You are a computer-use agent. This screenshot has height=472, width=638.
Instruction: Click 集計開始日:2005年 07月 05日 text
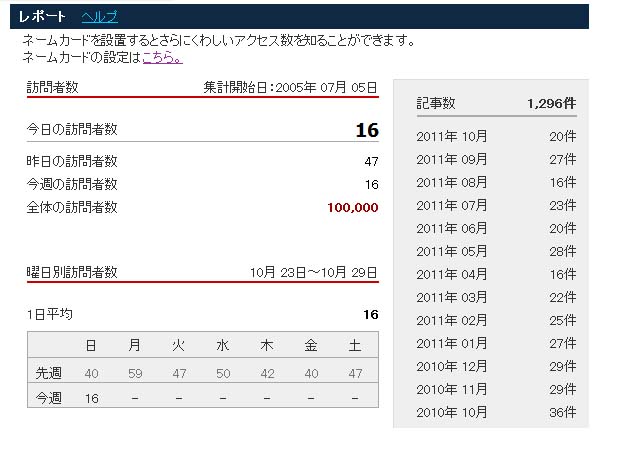click(291, 87)
